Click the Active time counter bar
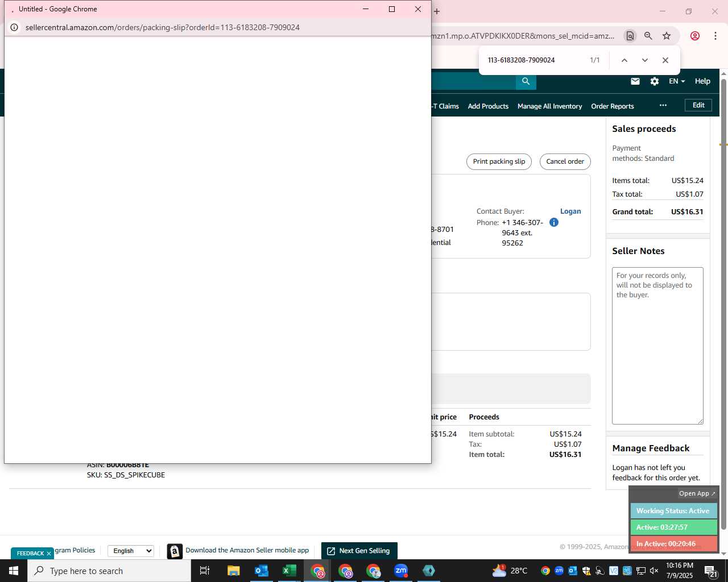This screenshot has height=582, width=728. click(x=673, y=527)
